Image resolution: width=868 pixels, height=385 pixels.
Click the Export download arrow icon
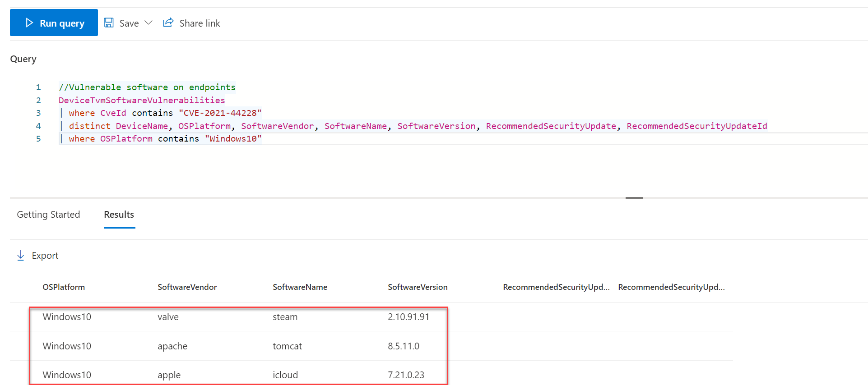click(x=20, y=256)
